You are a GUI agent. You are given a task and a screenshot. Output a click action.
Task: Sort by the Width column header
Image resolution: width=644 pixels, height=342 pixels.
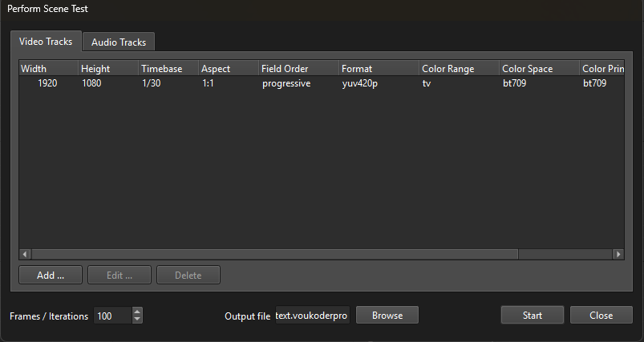[x=48, y=69]
